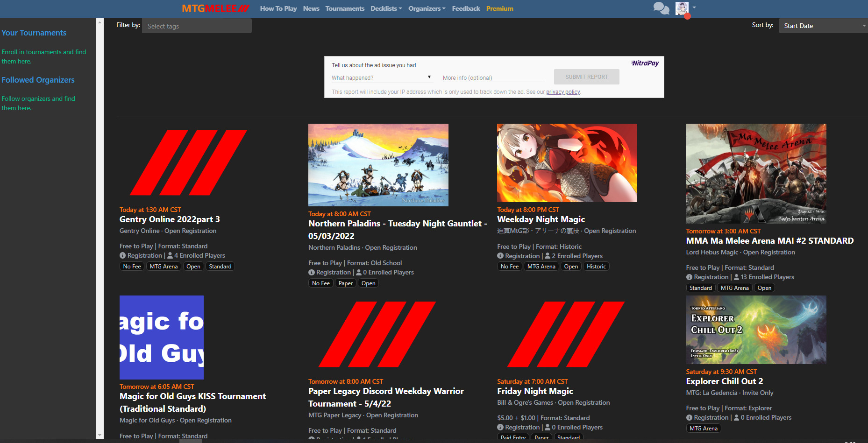Click the Select tags filter field

pos(196,26)
